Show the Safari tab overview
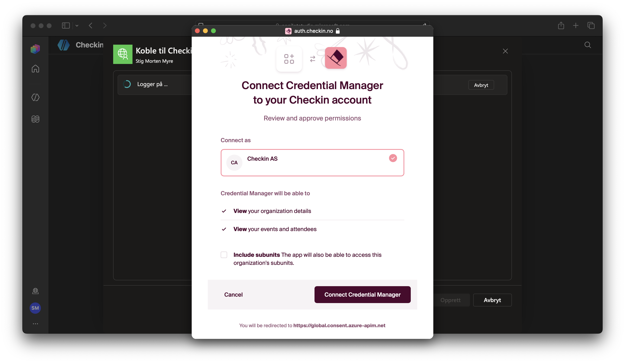 (591, 26)
